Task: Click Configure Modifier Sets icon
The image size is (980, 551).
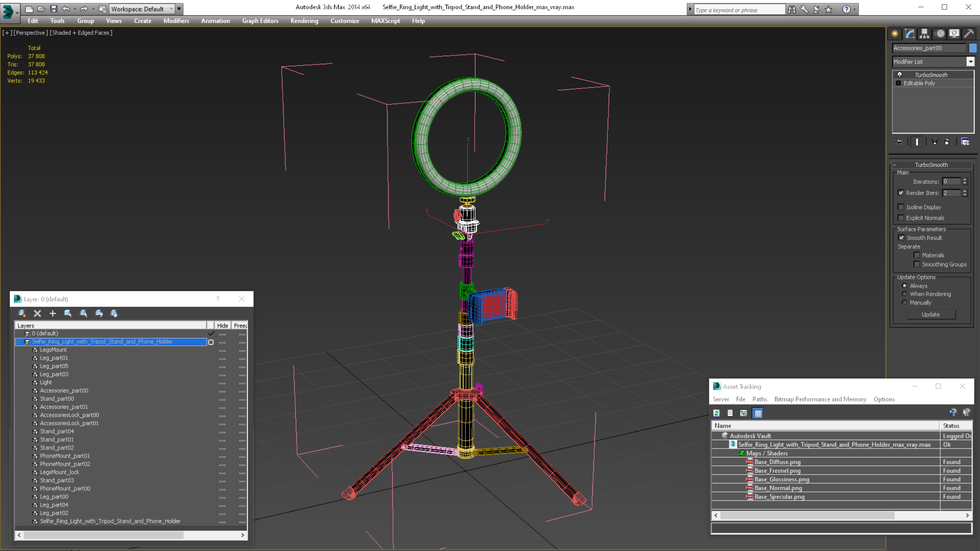Action: (x=965, y=142)
